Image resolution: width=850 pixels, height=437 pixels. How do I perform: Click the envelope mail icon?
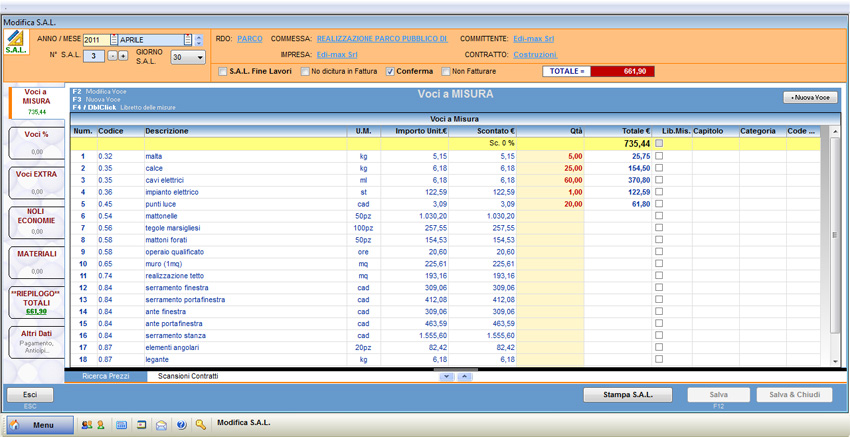161,425
